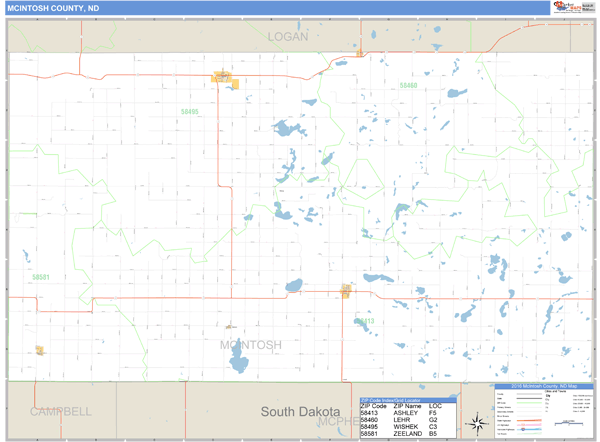The height and width of the screenshot is (442, 600).
Task: Select ZIP code label 58460 on map
Action: coord(408,86)
